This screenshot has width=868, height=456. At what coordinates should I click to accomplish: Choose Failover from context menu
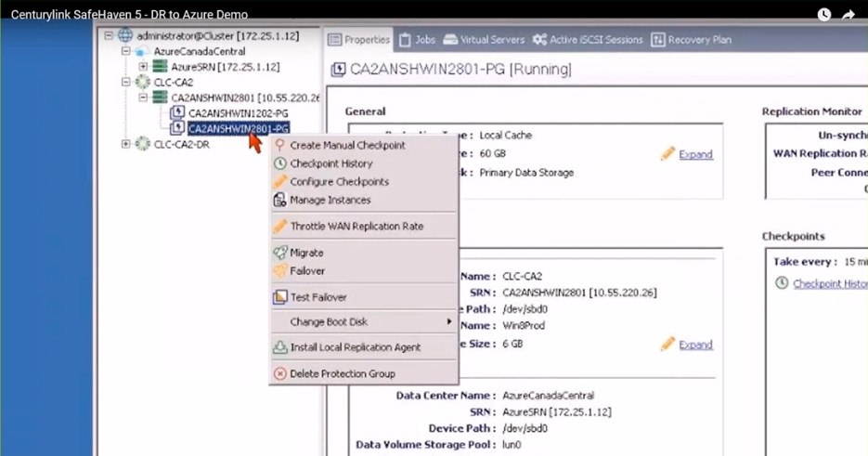pyautogui.click(x=365, y=271)
